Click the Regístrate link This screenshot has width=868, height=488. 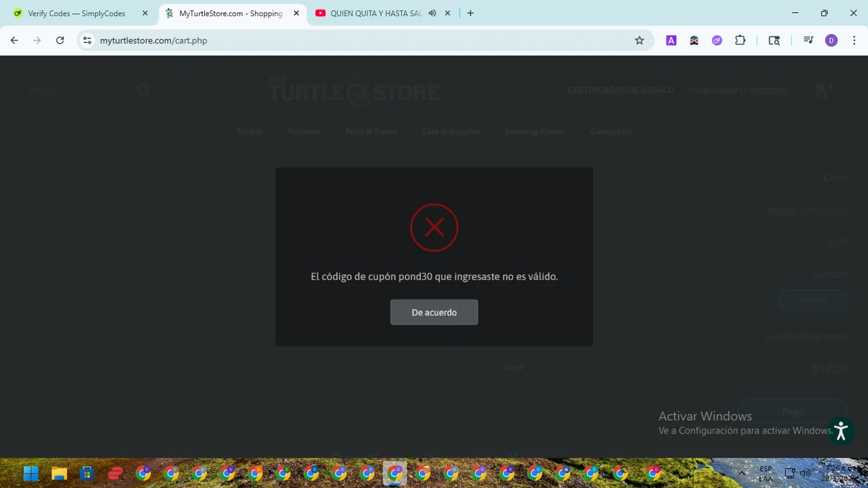click(768, 90)
